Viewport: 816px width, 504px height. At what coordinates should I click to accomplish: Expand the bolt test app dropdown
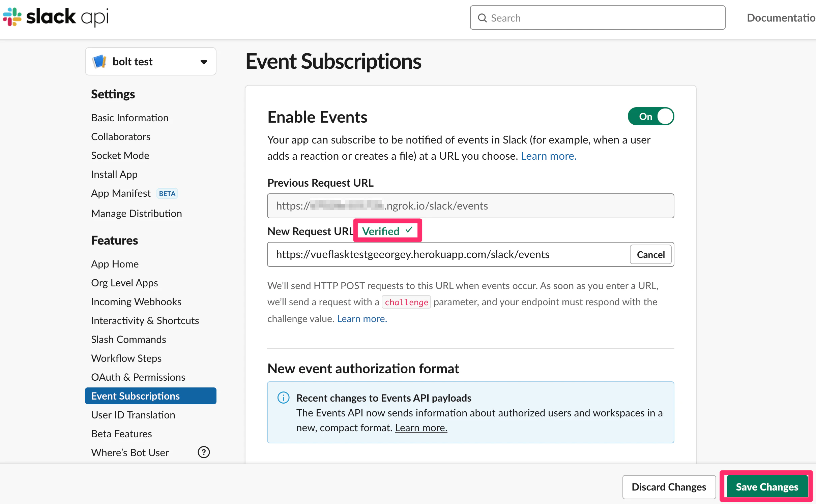[x=203, y=62]
